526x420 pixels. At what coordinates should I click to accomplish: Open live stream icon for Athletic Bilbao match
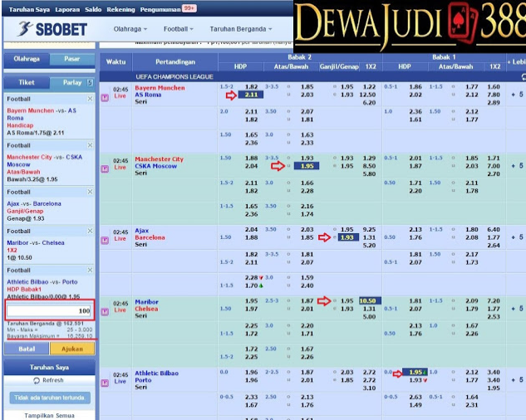pos(105,383)
